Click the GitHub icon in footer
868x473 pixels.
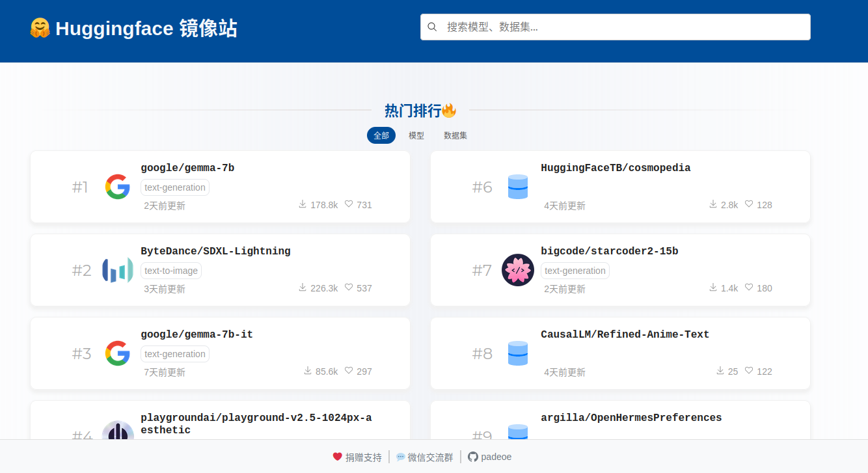click(x=473, y=457)
